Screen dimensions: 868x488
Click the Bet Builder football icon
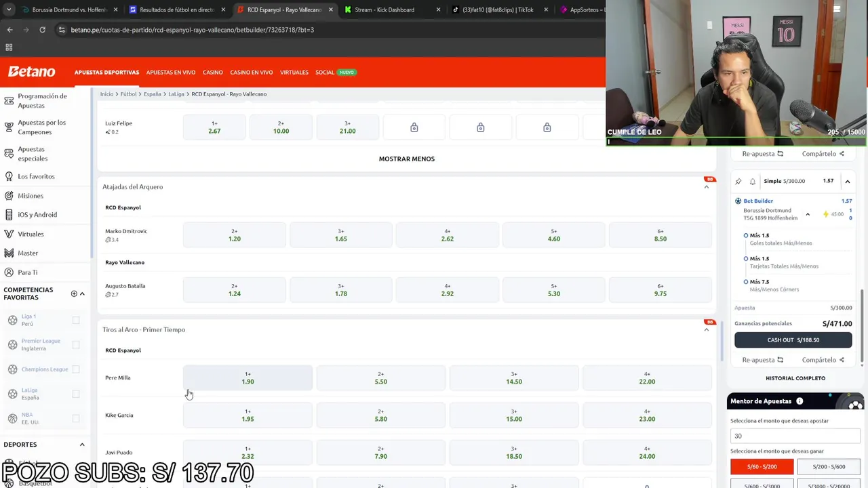click(x=738, y=201)
